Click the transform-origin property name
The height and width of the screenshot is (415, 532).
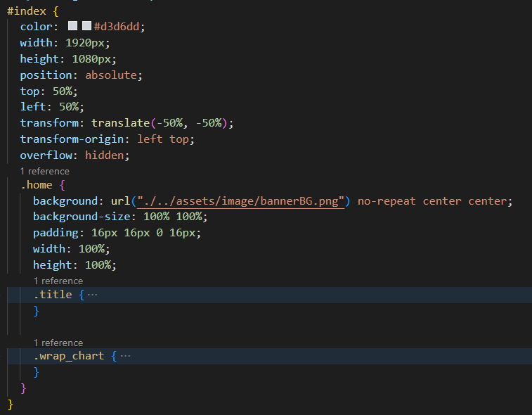[x=72, y=139]
